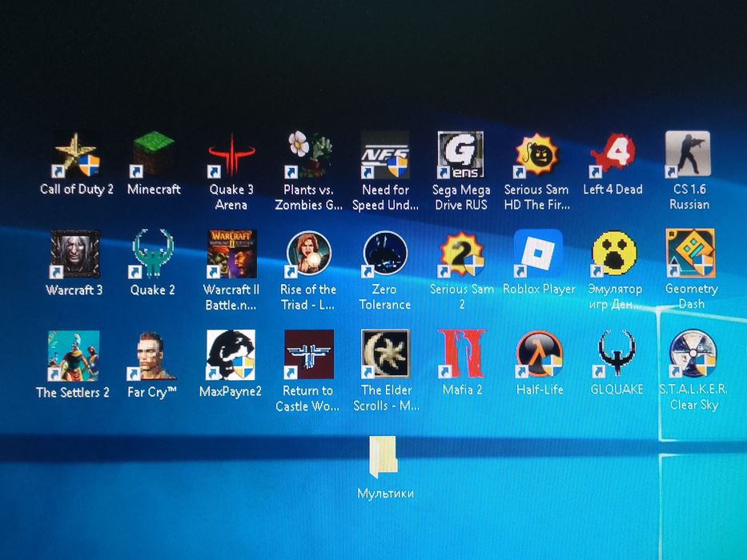This screenshot has height=560, width=747.
Task: Select the Quake 3 Arena icon
Action: click(231, 155)
